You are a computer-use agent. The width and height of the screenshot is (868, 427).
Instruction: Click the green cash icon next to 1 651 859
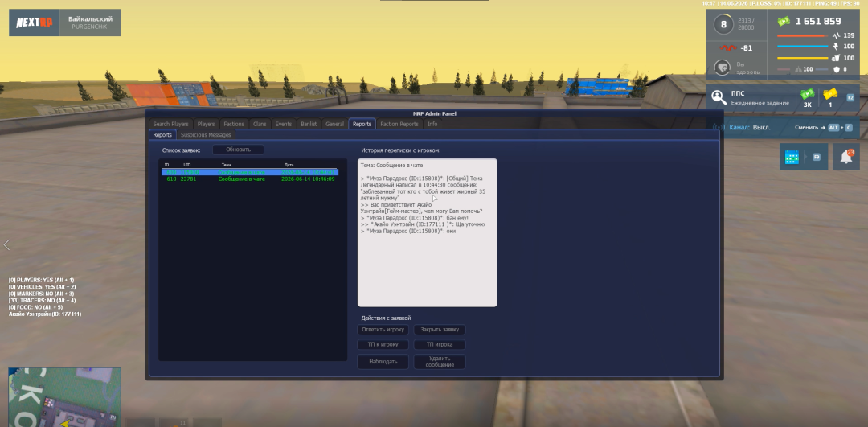(x=784, y=22)
